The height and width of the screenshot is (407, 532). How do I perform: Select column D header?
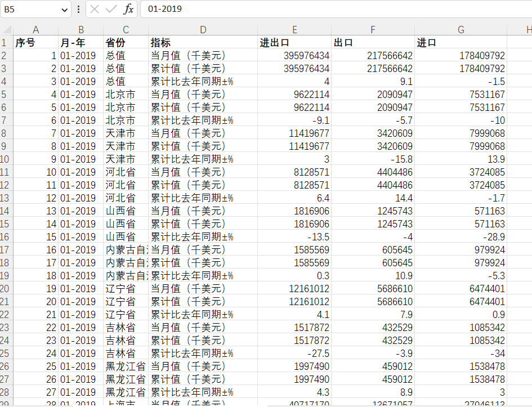[203, 29]
